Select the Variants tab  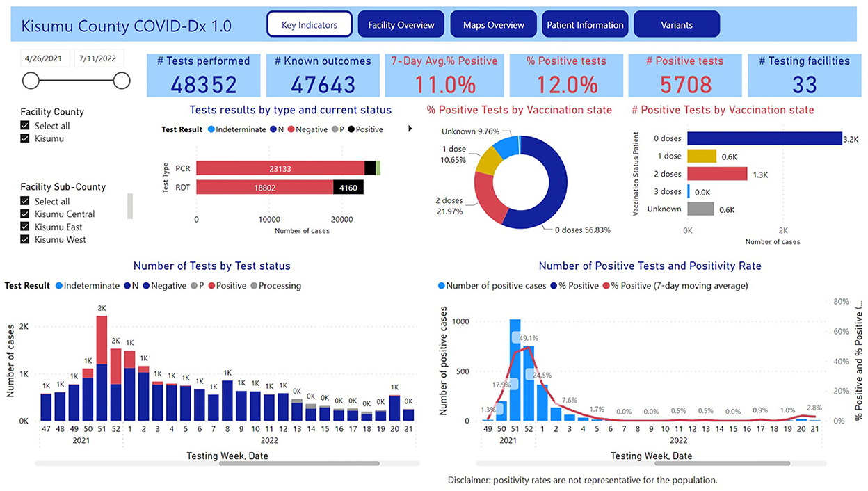point(677,25)
